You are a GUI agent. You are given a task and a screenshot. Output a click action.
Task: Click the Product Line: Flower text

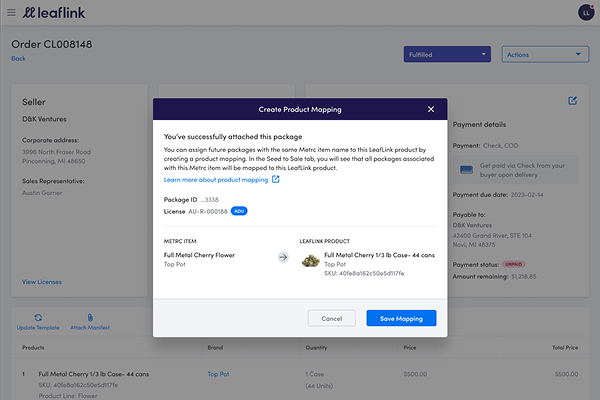(x=68, y=396)
